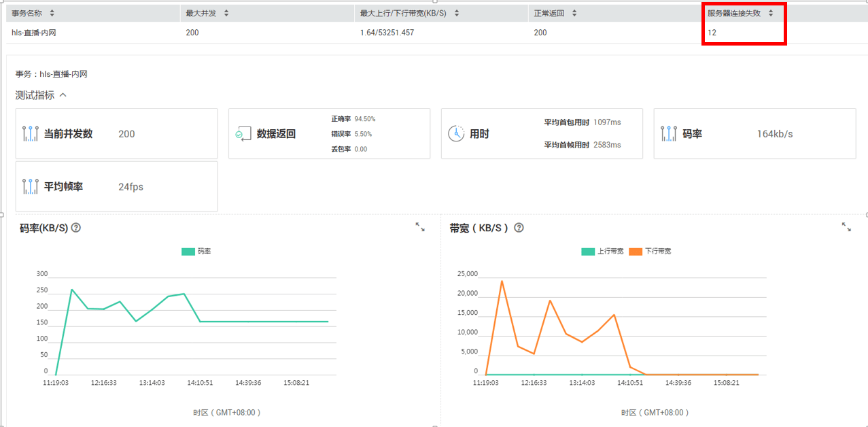The width and height of the screenshot is (868, 427).
Task: Click the 平均帧率 metric icon
Action: pyautogui.click(x=30, y=186)
